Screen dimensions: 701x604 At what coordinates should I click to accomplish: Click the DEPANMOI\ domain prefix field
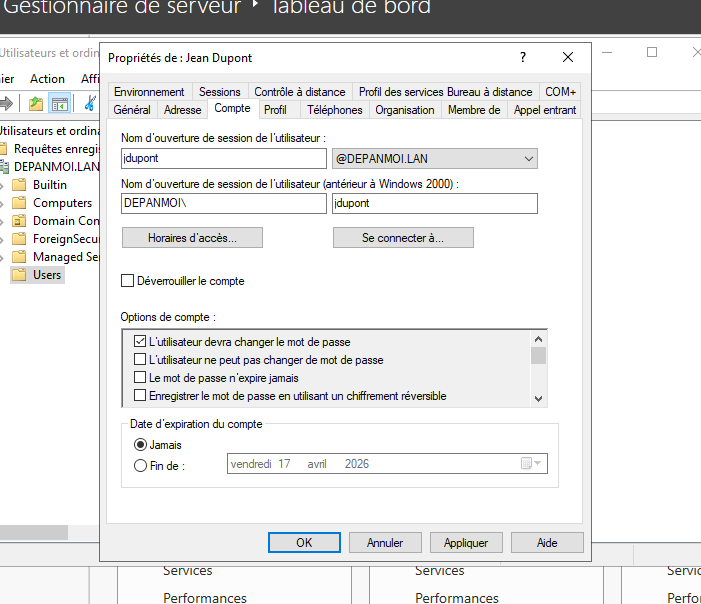224,203
